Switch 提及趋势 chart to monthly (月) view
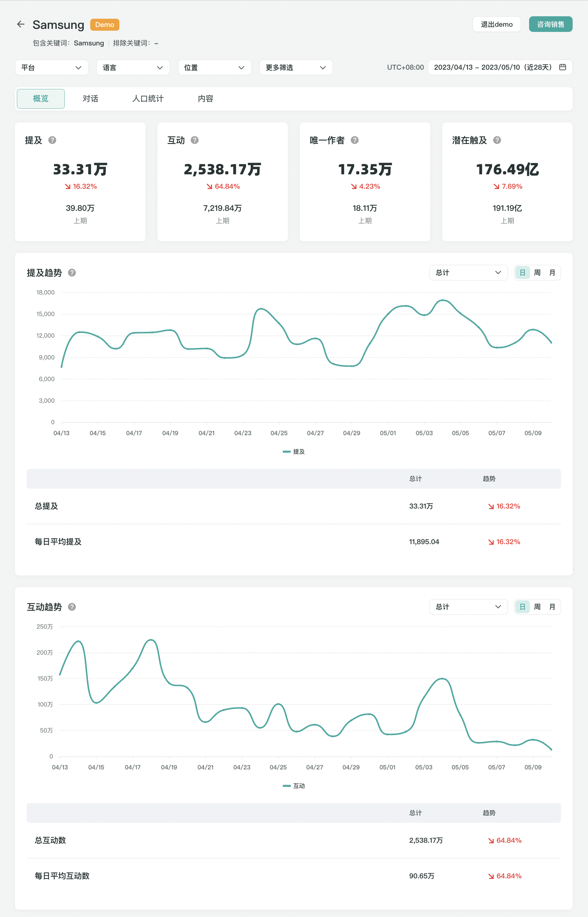 pyautogui.click(x=552, y=273)
